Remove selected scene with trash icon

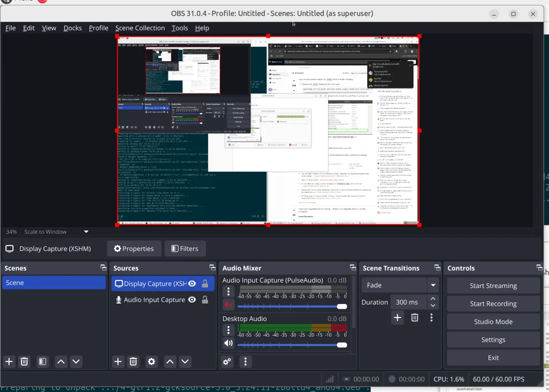(24, 361)
